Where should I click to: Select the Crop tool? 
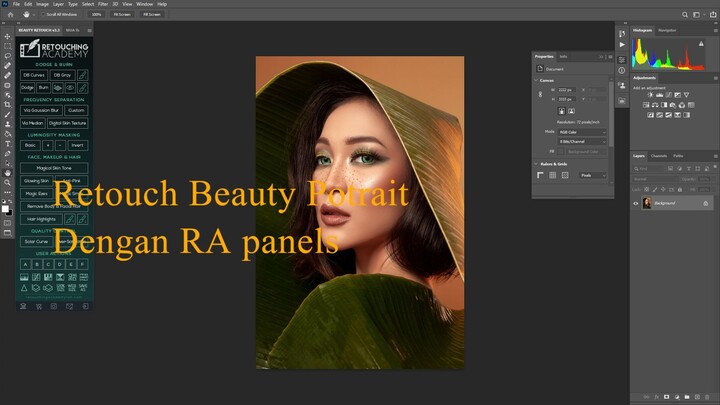pyautogui.click(x=7, y=105)
